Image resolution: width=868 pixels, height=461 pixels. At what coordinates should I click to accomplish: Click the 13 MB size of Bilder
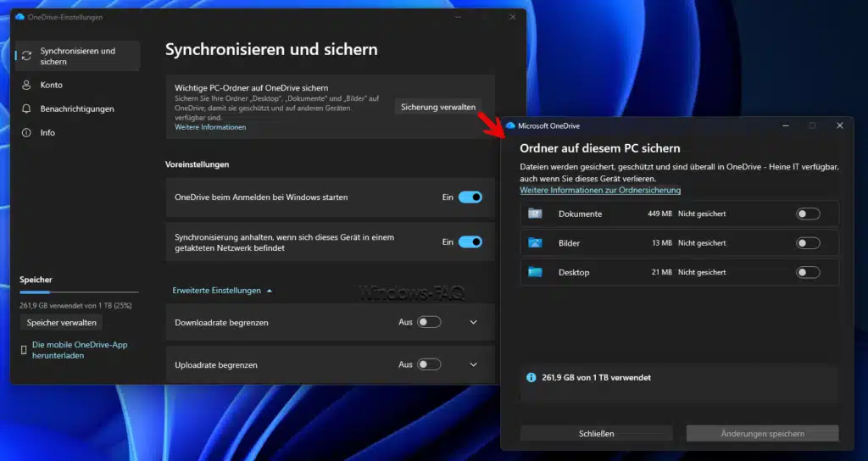point(661,243)
